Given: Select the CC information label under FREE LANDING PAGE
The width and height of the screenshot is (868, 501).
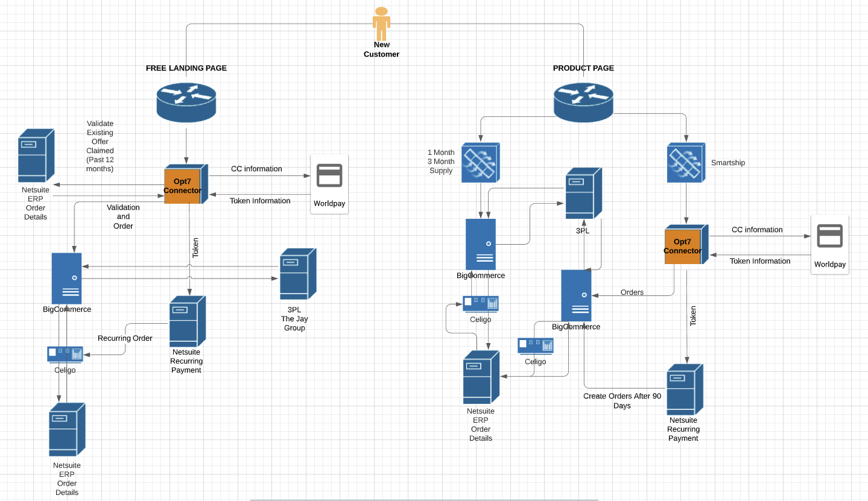Looking at the screenshot, I should 256,169.
